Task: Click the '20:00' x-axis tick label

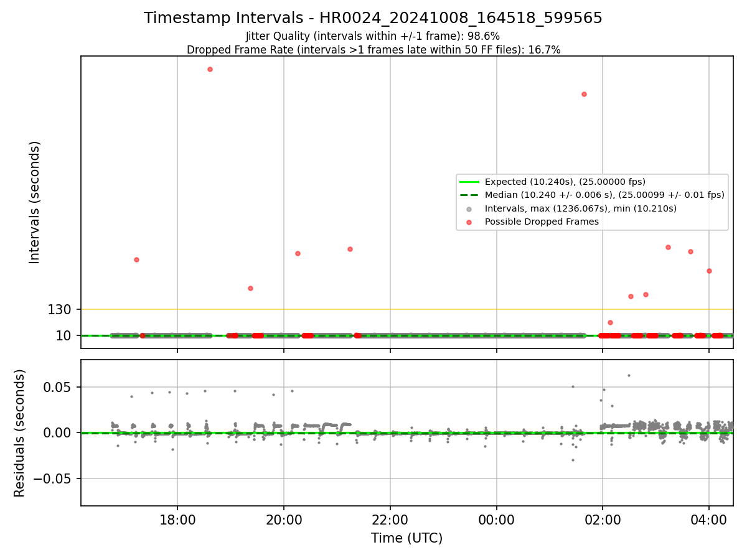Action: coord(284,519)
